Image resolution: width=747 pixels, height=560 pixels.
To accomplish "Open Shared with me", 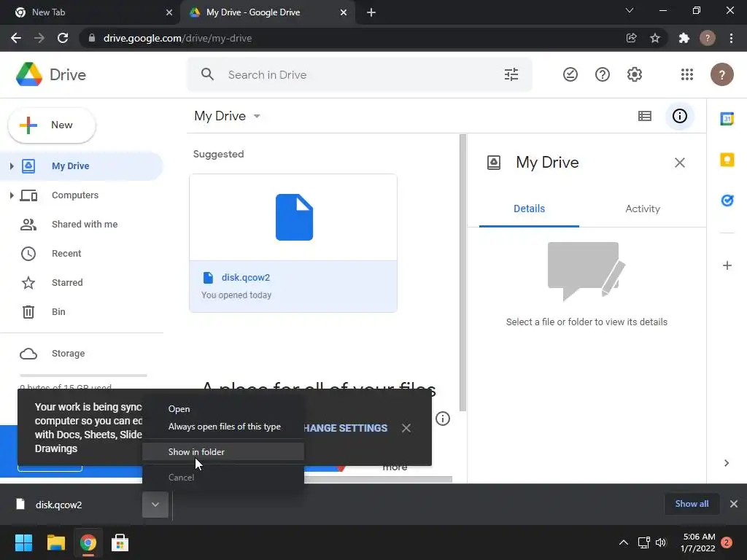I will 81,225.
